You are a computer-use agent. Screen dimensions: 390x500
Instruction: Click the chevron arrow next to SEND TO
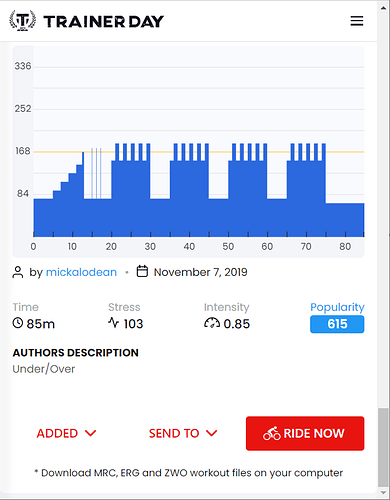tap(212, 433)
